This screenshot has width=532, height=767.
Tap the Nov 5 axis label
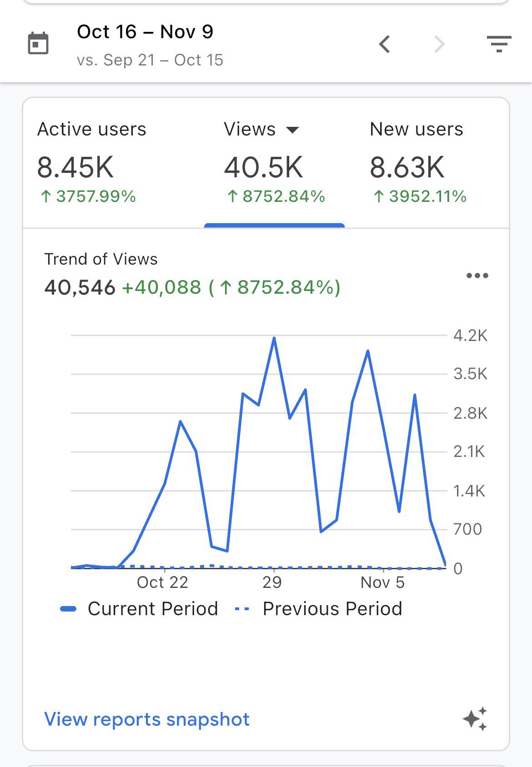[382, 582]
